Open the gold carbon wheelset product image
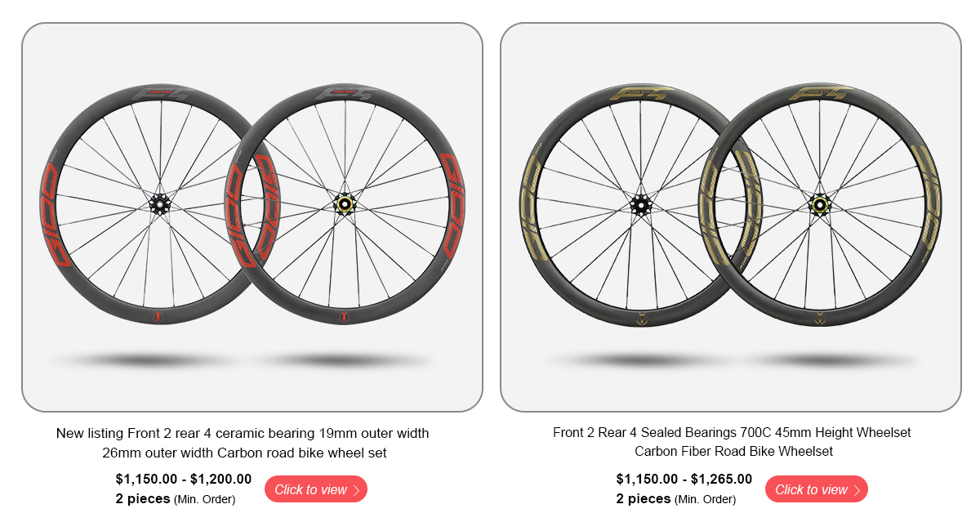This screenshot has height=531, width=980. point(731,217)
